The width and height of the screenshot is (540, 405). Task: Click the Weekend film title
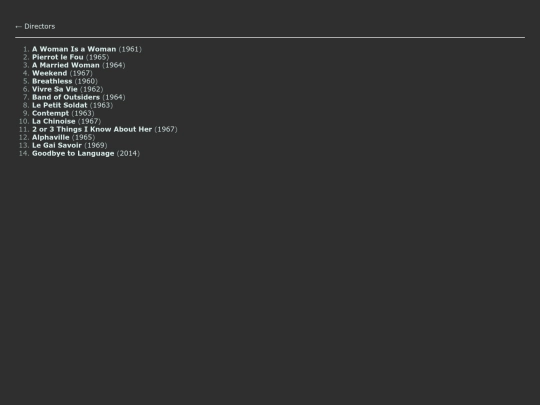(x=50, y=73)
